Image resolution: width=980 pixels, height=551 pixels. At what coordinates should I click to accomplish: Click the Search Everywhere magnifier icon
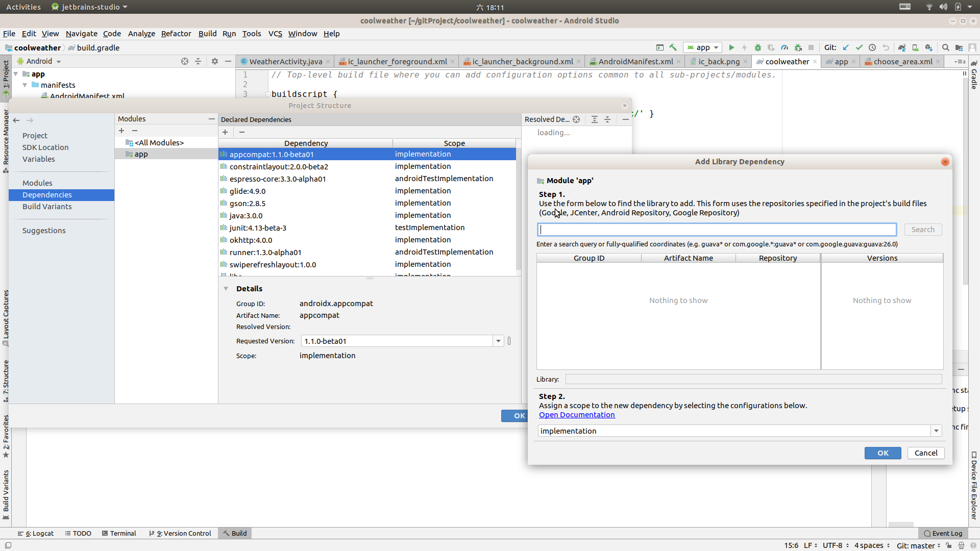[945, 47]
